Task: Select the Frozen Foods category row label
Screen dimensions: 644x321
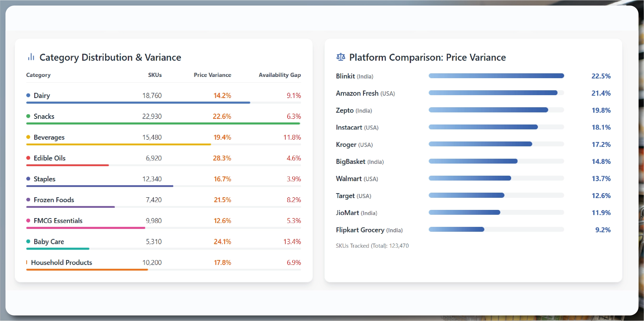Action: 54,200
